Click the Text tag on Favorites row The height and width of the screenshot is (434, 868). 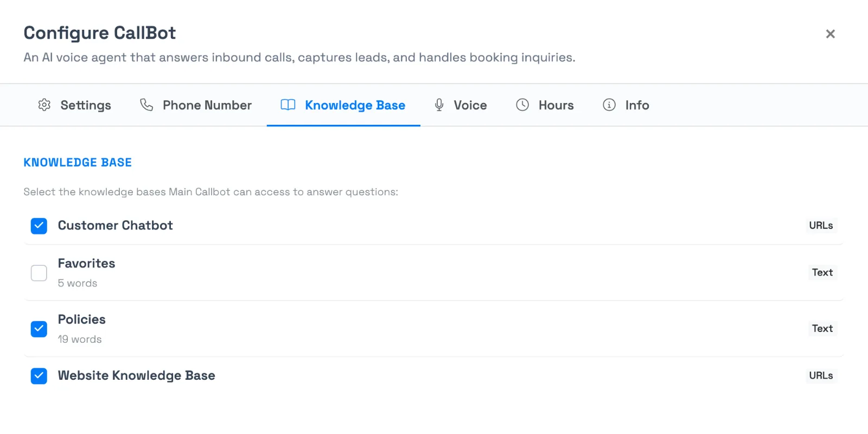(822, 272)
